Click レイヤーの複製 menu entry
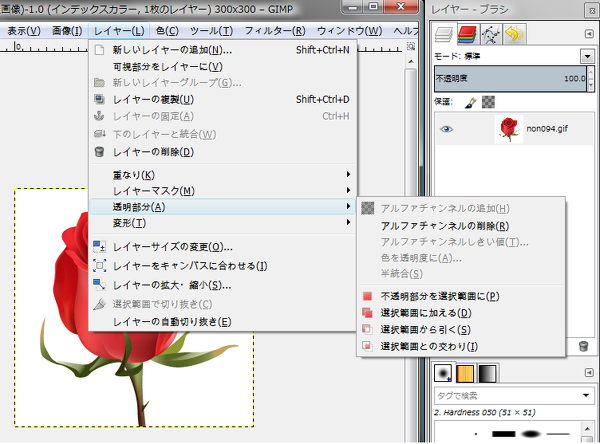This screenshot has height=444, width=600. (x=153, y=99)
